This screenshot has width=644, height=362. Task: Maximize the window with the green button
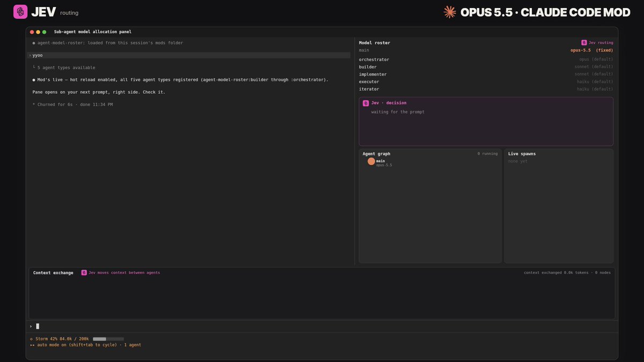45,32
